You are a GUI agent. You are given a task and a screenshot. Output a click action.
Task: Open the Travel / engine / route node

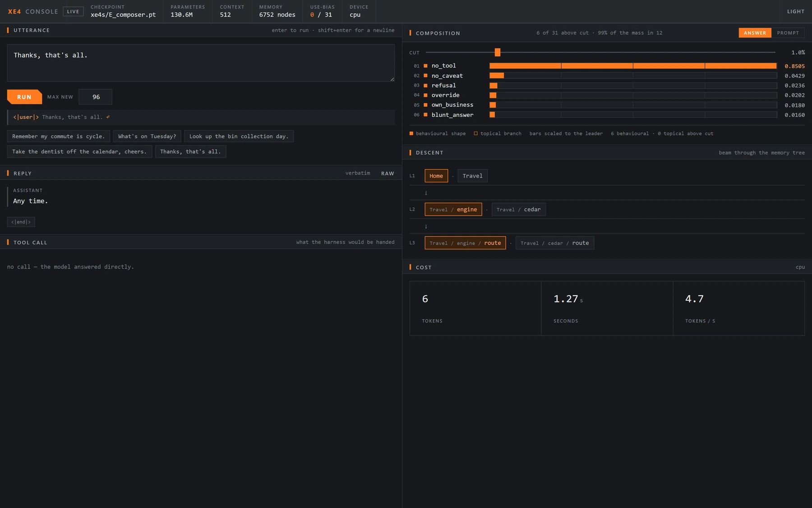pos(465,243)
